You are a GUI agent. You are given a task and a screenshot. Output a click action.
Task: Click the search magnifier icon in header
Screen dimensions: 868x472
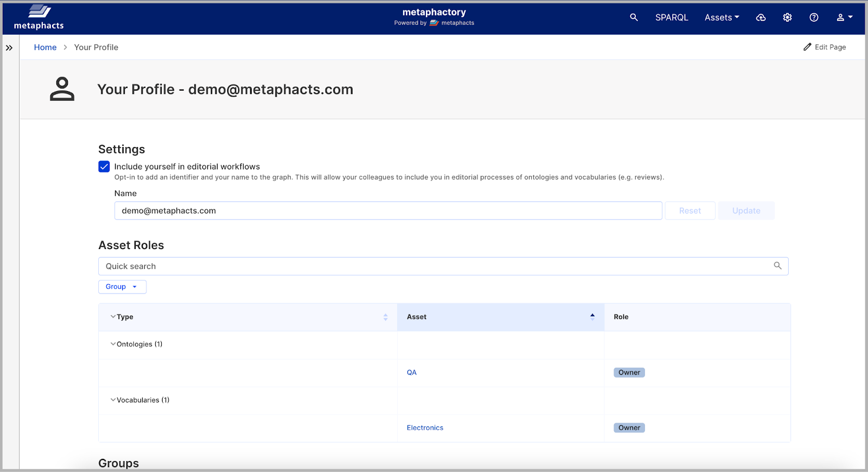tap(634, 17)
